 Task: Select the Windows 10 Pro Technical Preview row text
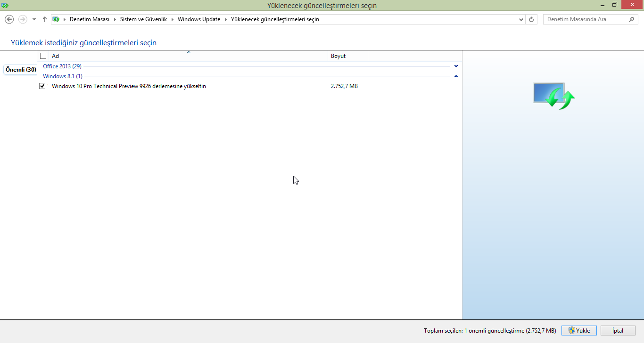tap(129, 86)
